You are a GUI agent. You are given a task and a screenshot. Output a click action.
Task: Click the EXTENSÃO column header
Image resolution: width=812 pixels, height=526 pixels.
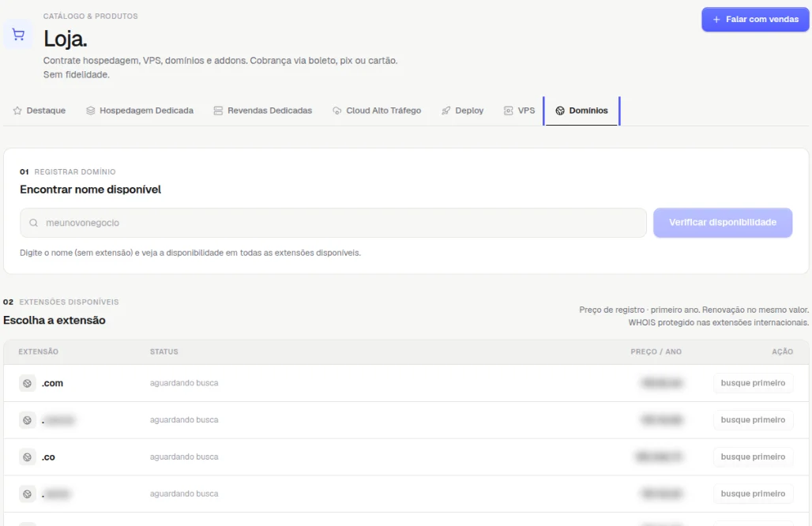(x=39, y=351)
